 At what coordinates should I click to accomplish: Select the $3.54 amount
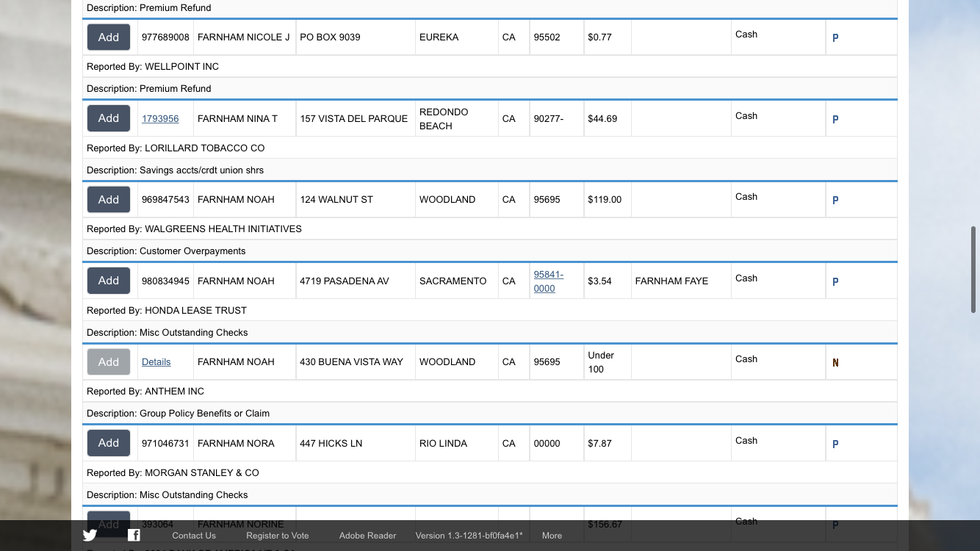click(599, 281)
